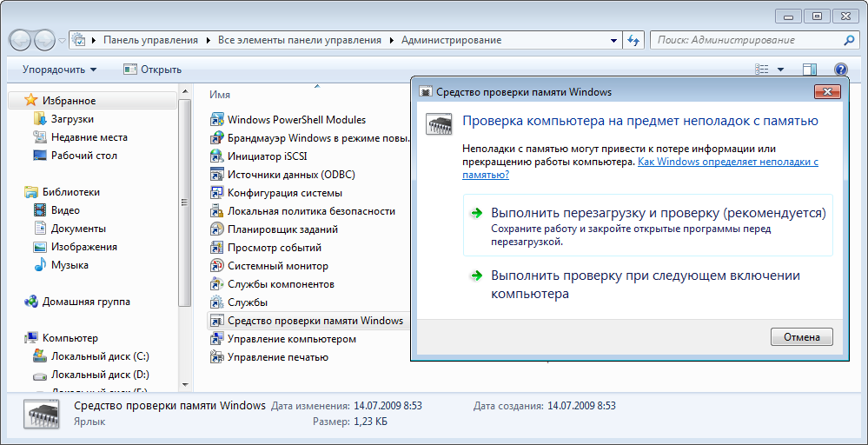Sort by the Имя column header

pyautogui.click(x=220, y=95)
